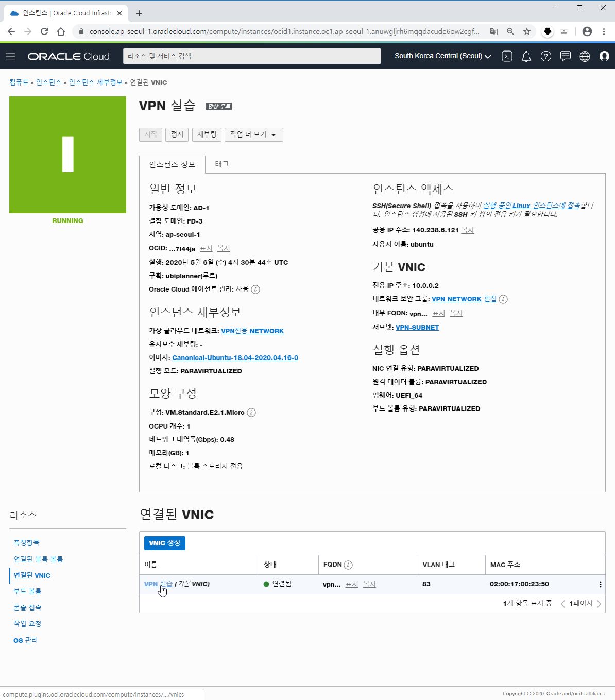Show the full OCID via 표시

coord(206,249)
